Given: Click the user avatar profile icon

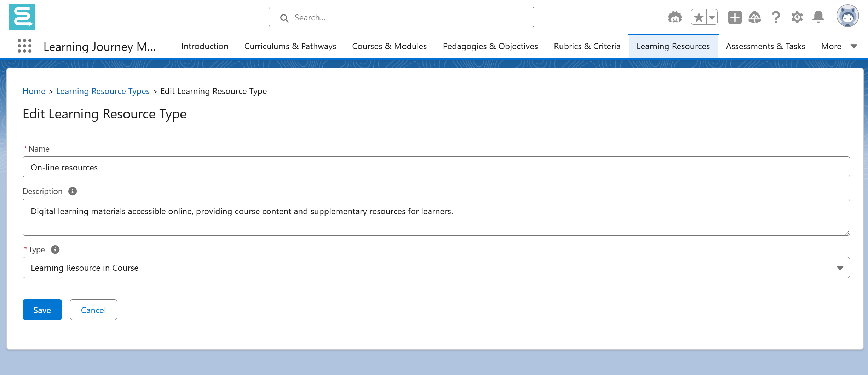Looking at the screenshot, I should tap(847, 16).
